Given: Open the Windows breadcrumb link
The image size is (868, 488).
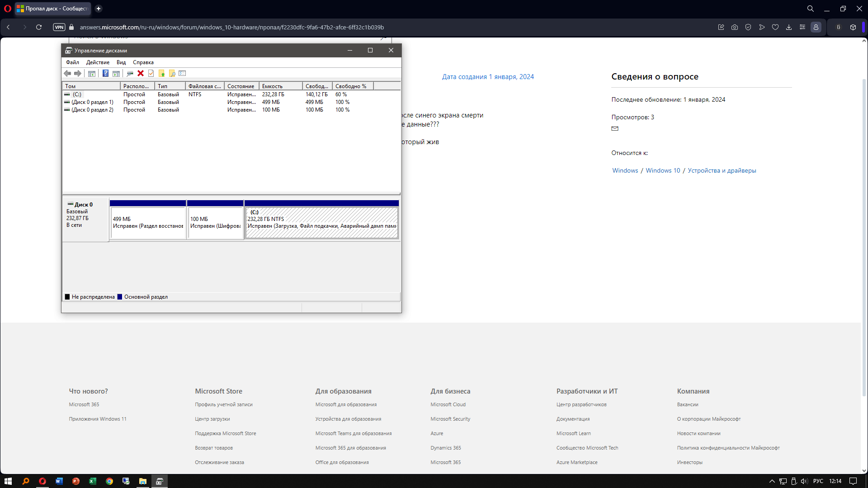Looking at the screenshot, I should point(625,170).
